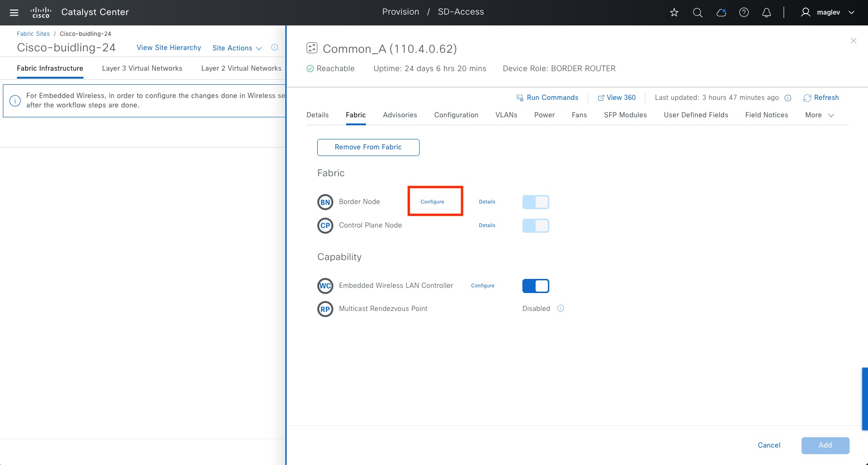Expand the Site Actions dropdown
The image size is (868, 465).
[237, 48]
